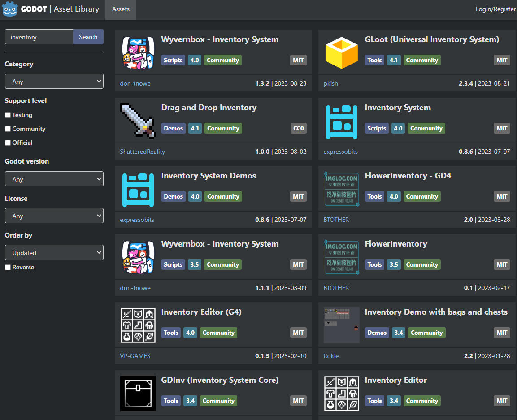Screen dimensions: 517x420
Task: Click Wyvernbox backpack icon on the 1.1.1 card
Action: click(x=138, y=257)
